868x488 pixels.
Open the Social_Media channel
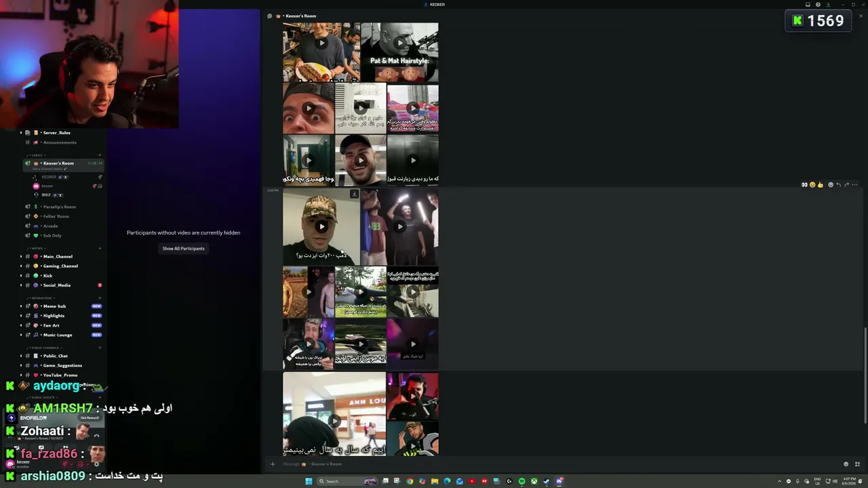point(56,285)
